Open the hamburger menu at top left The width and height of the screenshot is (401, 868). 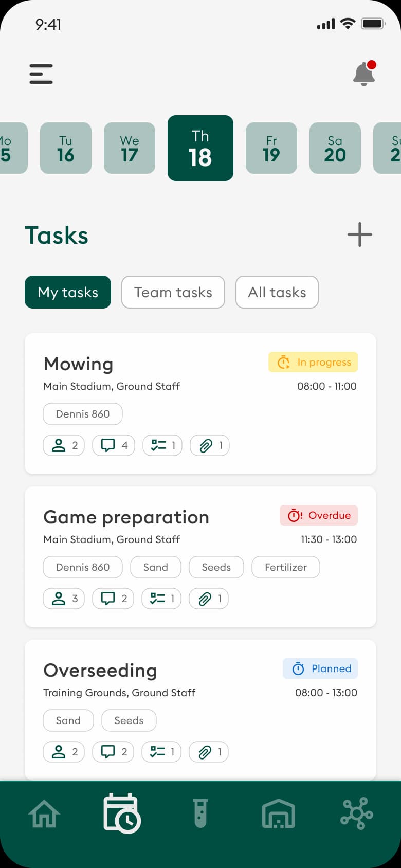41,74
